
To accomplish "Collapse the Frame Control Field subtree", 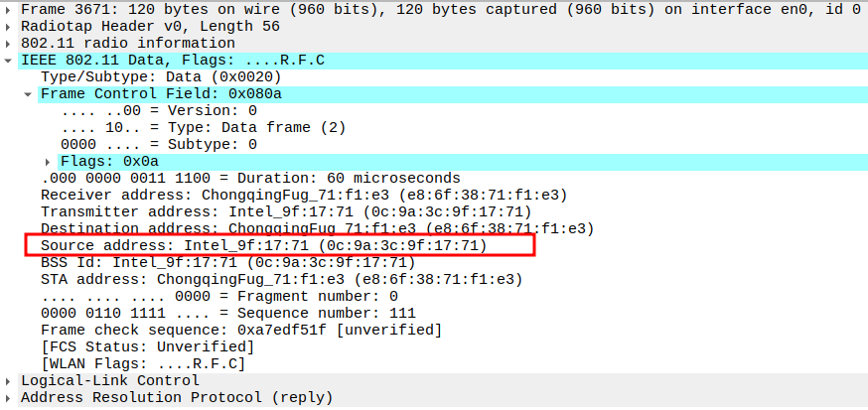I will pos(29,93).
